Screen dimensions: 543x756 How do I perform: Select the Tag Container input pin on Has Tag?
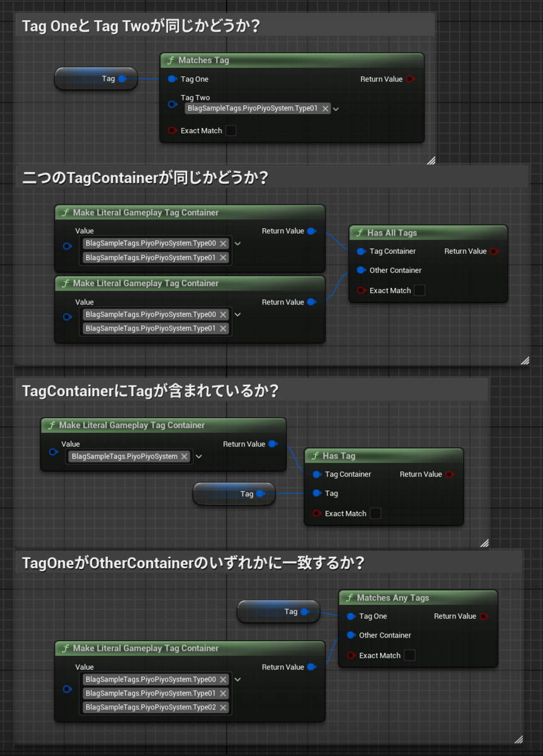click(x=317, y=474)
